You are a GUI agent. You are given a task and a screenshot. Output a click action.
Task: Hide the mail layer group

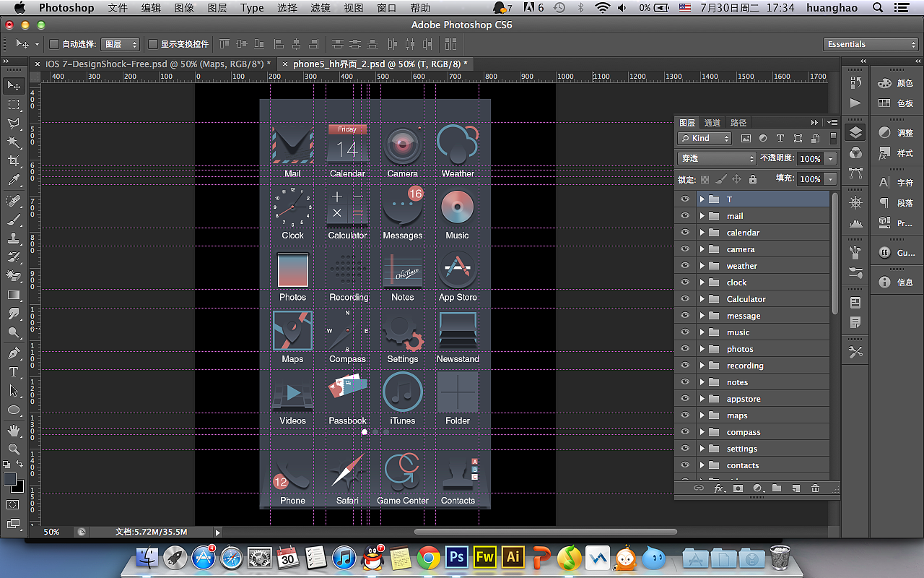pos(685,215)
